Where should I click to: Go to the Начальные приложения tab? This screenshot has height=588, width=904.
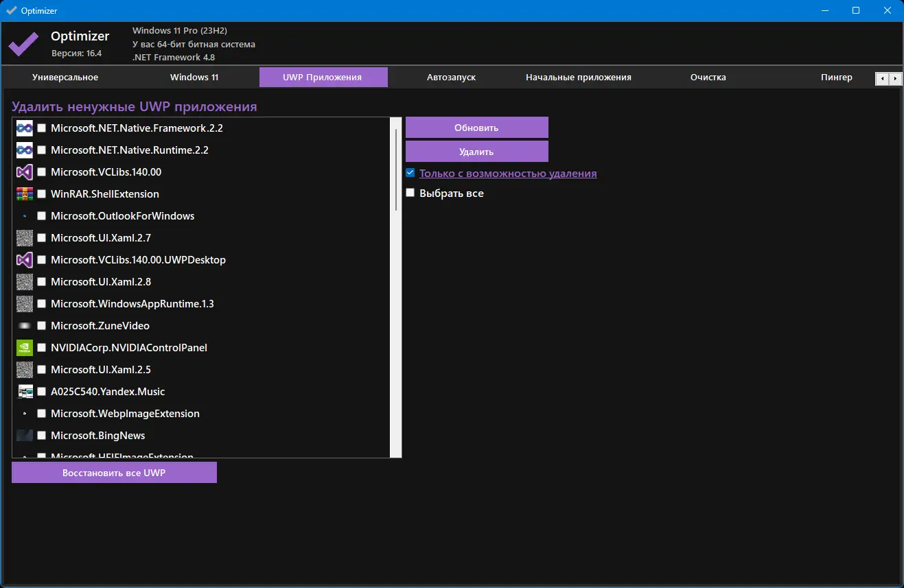[x=579, y=78]
